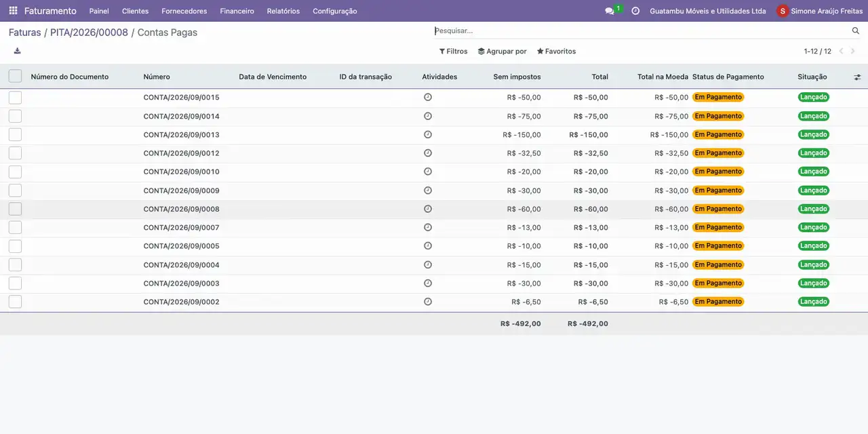The image size is (868, 434).
Task: Sort by Status de Pagamento header
Action: click(x=728, y=77)
